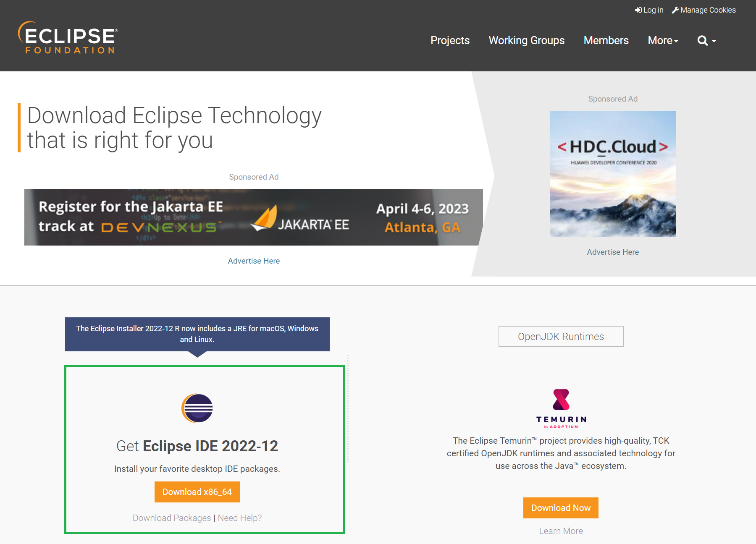Open the Need Help? link

tap(240, 518)
